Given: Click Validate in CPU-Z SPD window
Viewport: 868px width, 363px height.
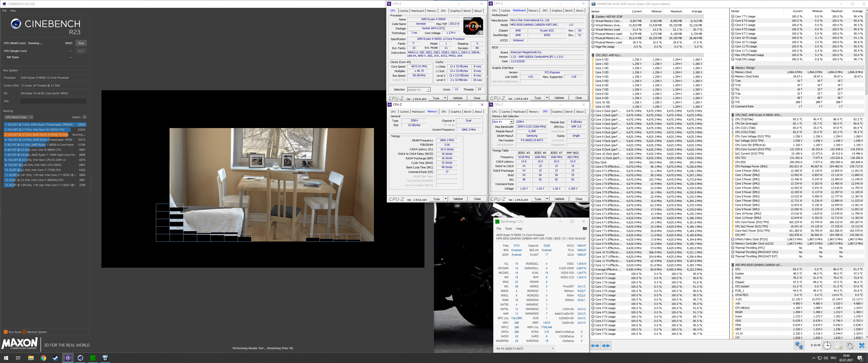Looking at the screenshot, I should tap(559, 199).
